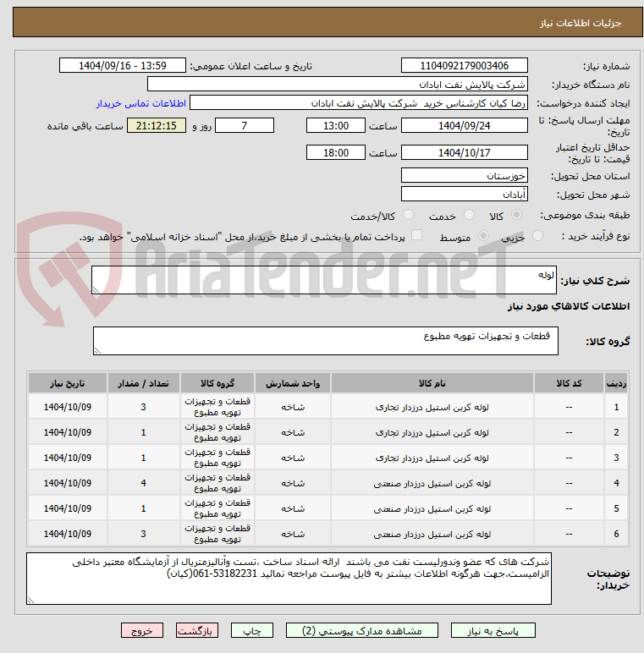Click the date 1404/10/09 in row 6
Image resolution: width=644 pixels, height=653 pixels.
click(68, 535)
